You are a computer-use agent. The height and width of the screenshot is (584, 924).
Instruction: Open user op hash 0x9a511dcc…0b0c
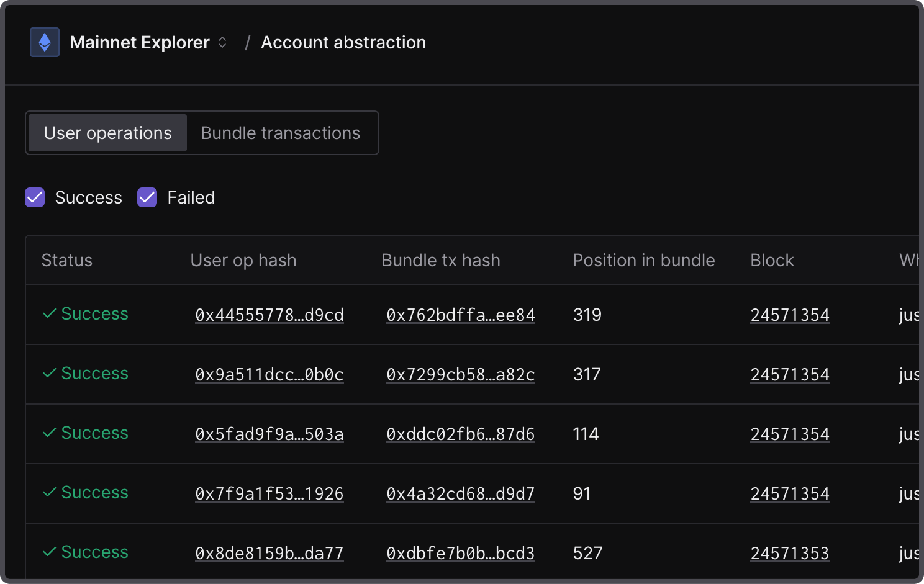pyautogui.click(x=269, y=374)
